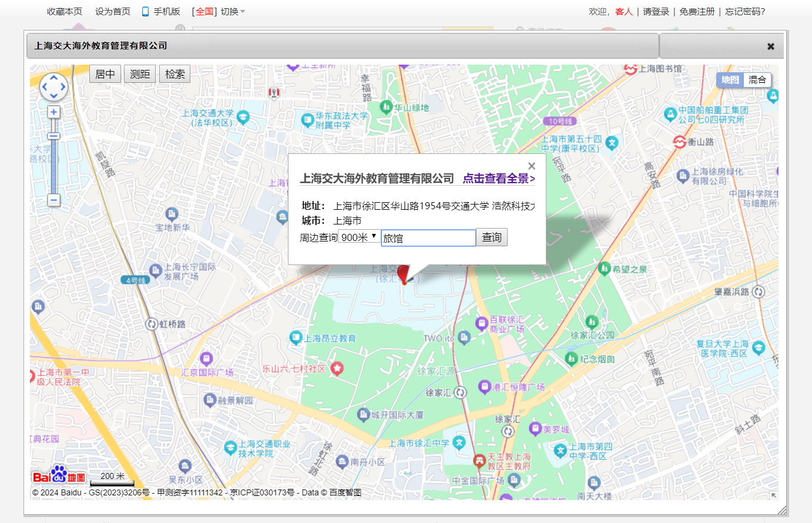The width and height of the screenshot is (812, 523).
Task: Click the red location marker pin
Action: pyautogui.click(x=403, y=274)
